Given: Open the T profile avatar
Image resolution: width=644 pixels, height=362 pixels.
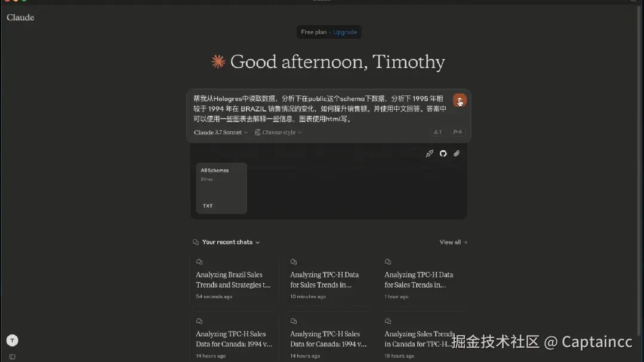Looking at the screenshot, I should (13, 341).
